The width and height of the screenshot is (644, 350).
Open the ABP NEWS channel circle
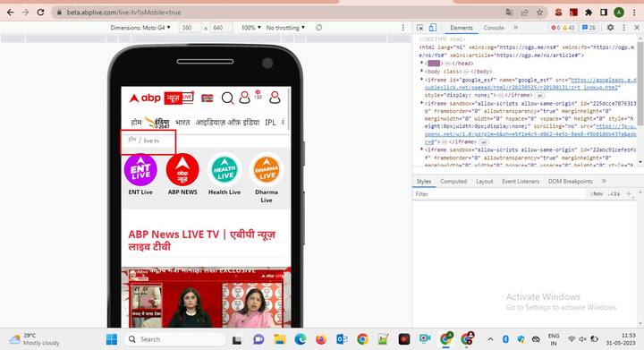coord(182,170)
